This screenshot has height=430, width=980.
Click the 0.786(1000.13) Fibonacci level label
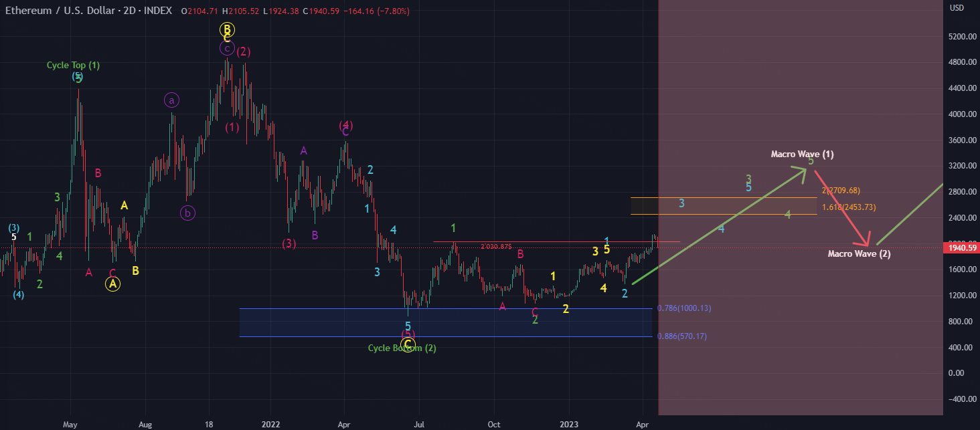click(x=684, y=308)
